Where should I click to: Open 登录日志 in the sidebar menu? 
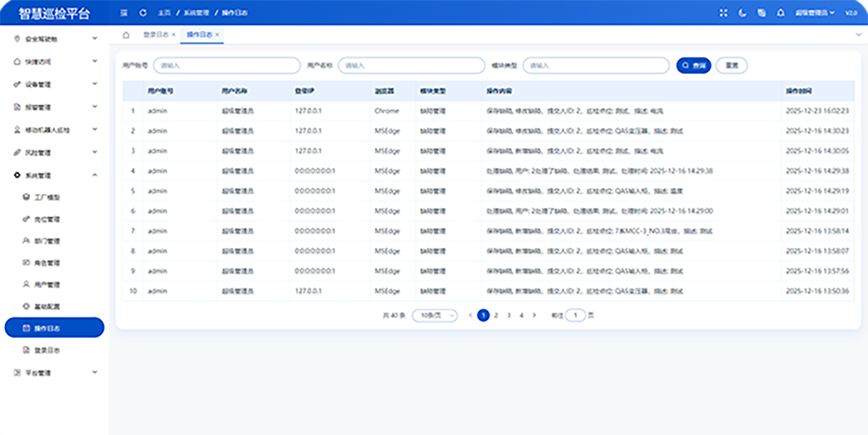point(47,350)
